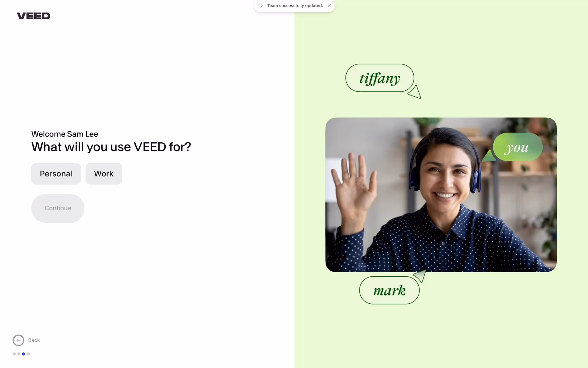Click the VEED logo
Image resolution: width=588 pixels, height=368 pixels.
click(33, 16)
